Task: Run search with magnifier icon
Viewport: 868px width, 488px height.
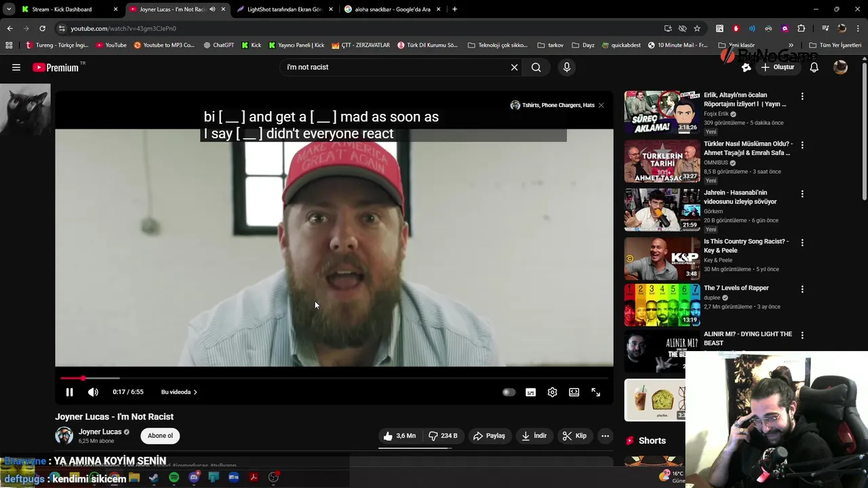Action: point(536,67)
